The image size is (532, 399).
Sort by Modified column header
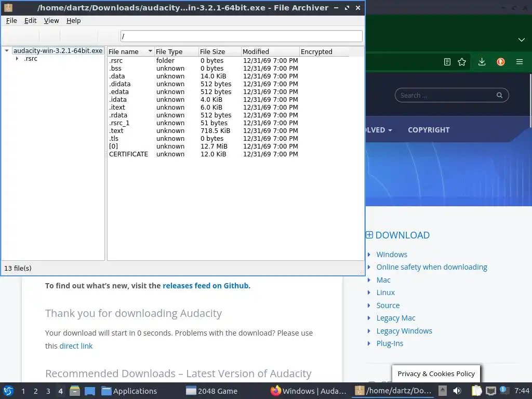(x=270, y=51)
